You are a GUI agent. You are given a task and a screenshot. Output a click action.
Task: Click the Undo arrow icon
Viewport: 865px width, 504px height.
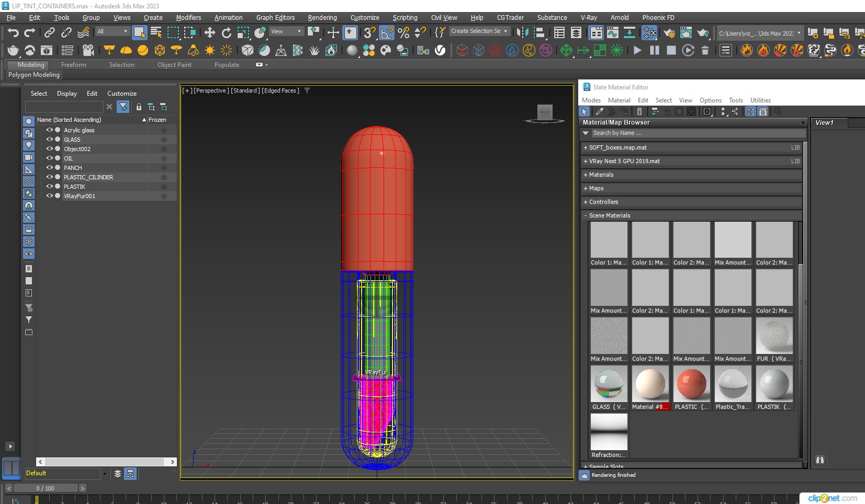coord(13,32)
